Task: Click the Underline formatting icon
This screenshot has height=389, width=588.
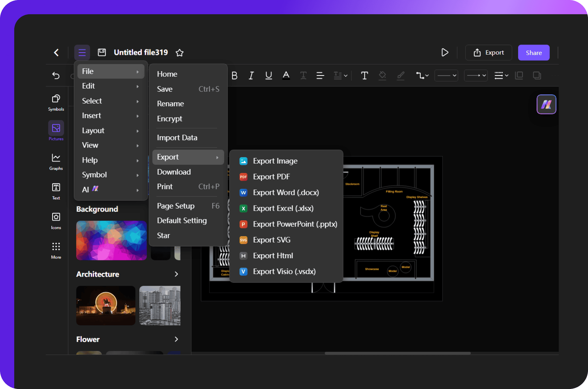Action: pyautogui.click(x=268, y=75)
